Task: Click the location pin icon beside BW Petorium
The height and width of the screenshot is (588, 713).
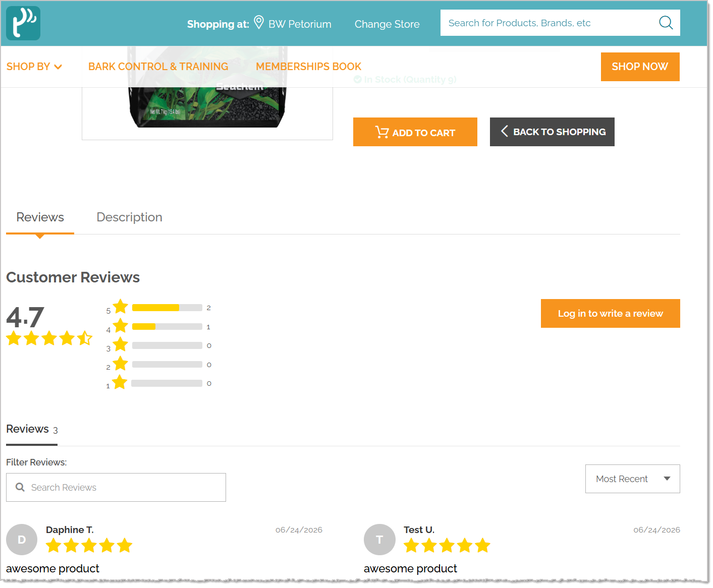Action: 259,22
